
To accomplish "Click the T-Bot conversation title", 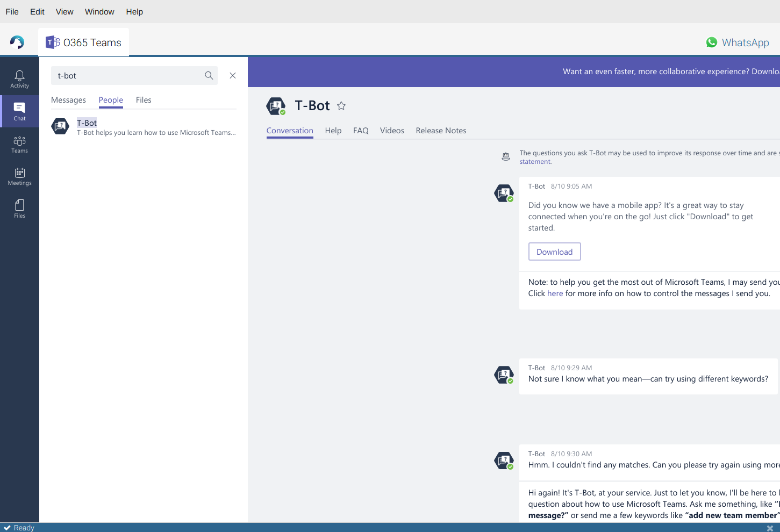I will tap(312, 106).
